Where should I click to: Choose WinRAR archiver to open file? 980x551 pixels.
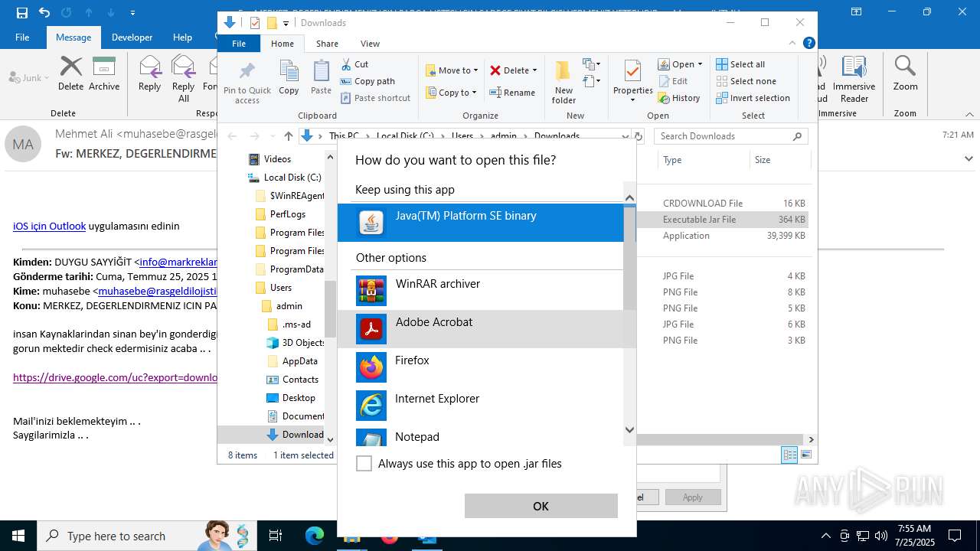(x=481, y=291)
